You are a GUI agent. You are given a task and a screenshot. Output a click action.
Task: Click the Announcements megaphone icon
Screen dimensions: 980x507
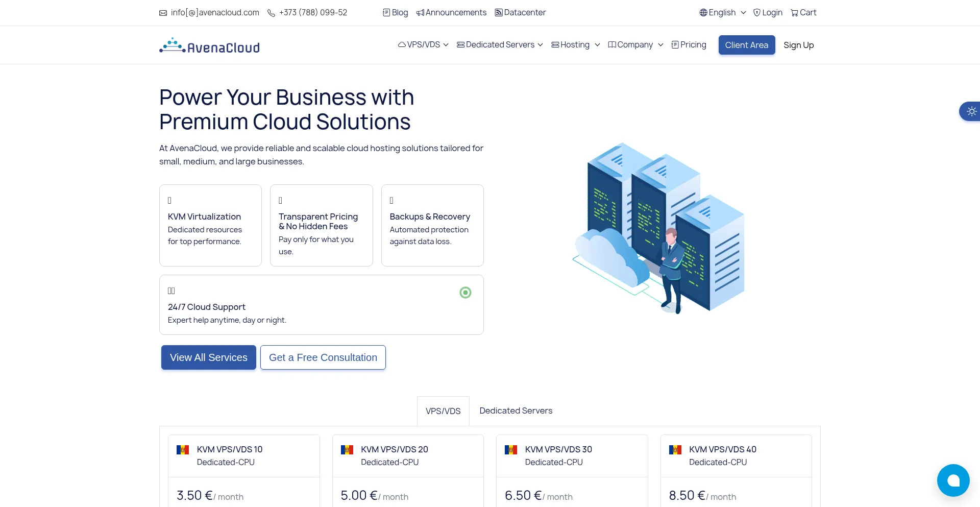coord(420,13)
